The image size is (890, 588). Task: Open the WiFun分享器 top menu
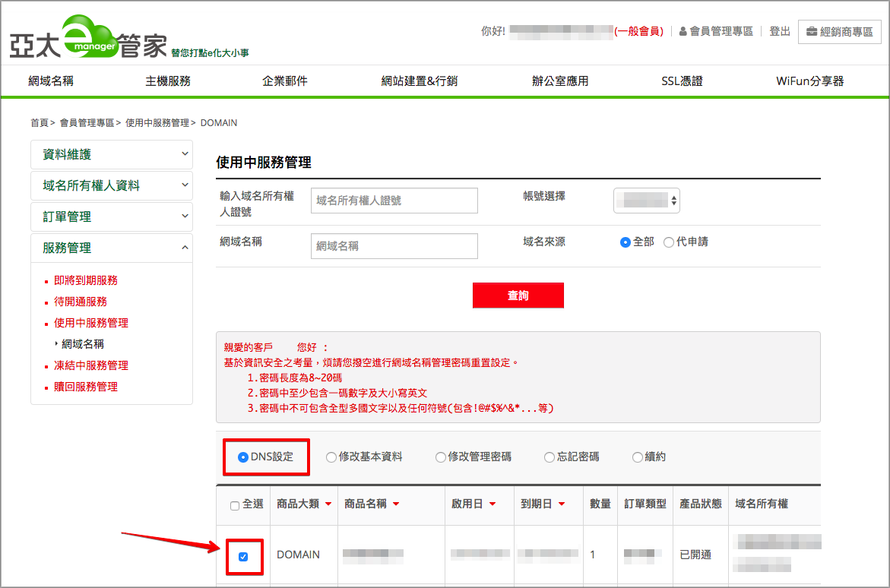pyautogui.click(x=810, y=81)
